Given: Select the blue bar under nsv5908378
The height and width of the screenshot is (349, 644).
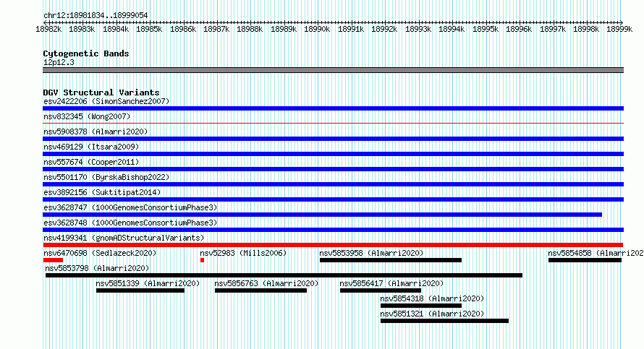Looking at the screenshot, I should pos(333,139).
